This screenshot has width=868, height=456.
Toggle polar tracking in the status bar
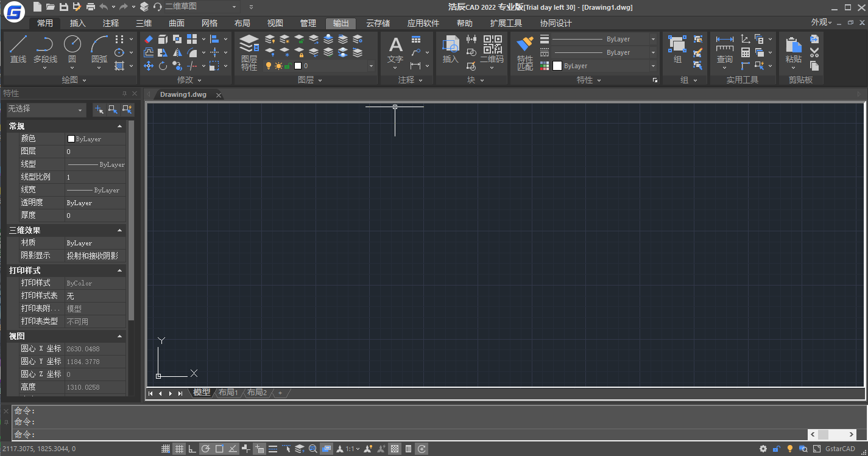coord(206,449)
